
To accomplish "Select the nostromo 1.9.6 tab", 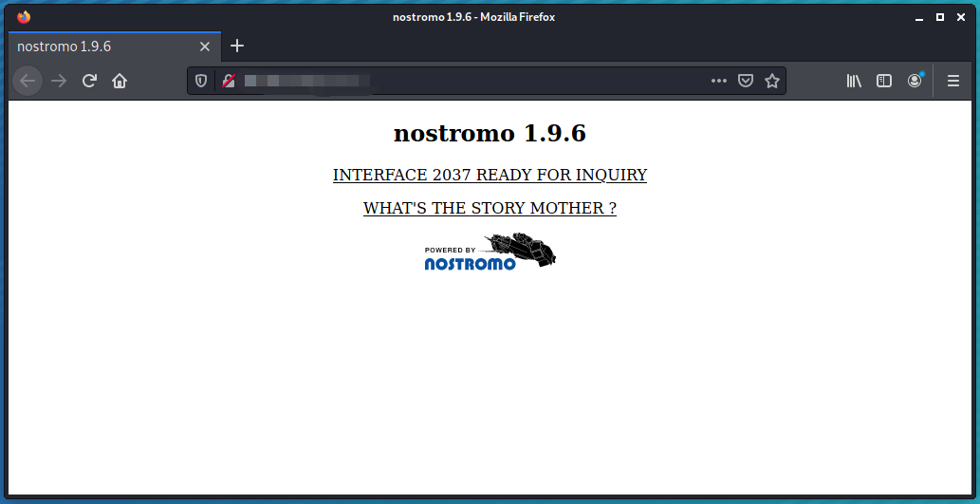I will point(115,47).
